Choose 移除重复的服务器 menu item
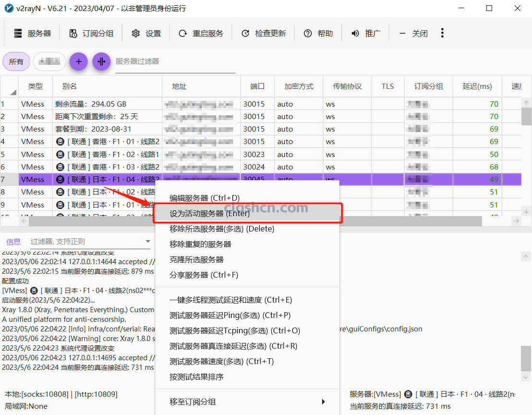 tap(247, 244)
